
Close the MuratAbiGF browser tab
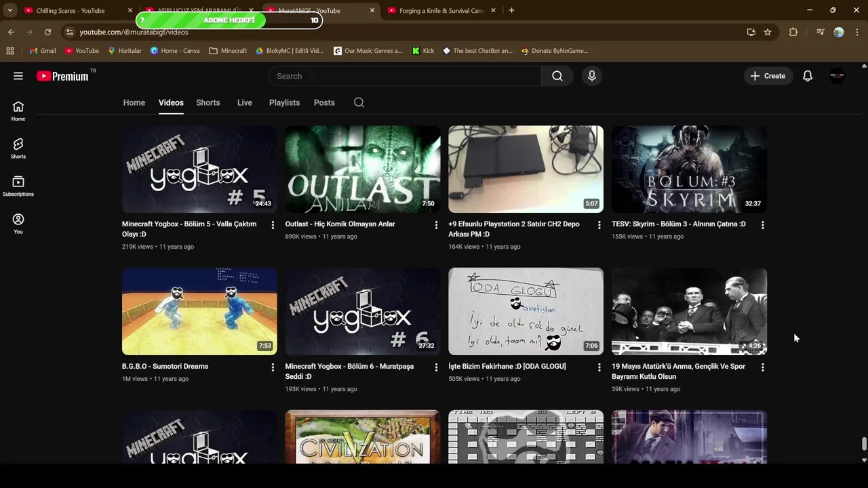(x=372, y=11)
